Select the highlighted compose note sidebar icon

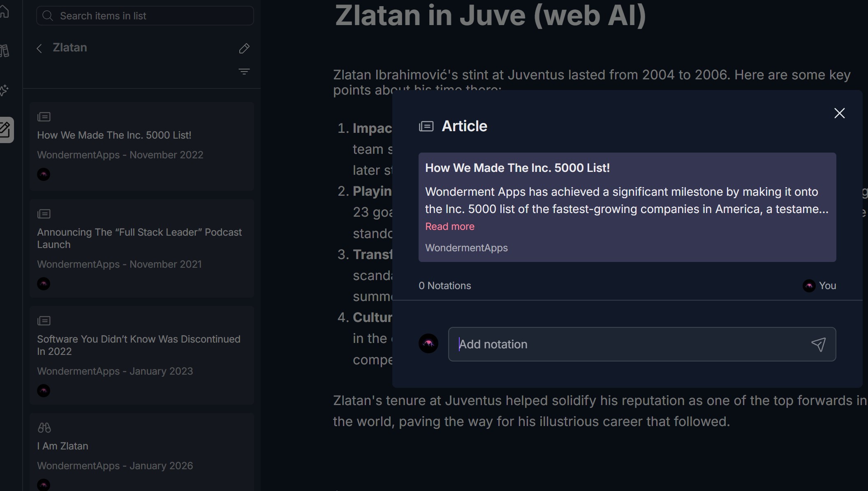[x=6, y=130]
